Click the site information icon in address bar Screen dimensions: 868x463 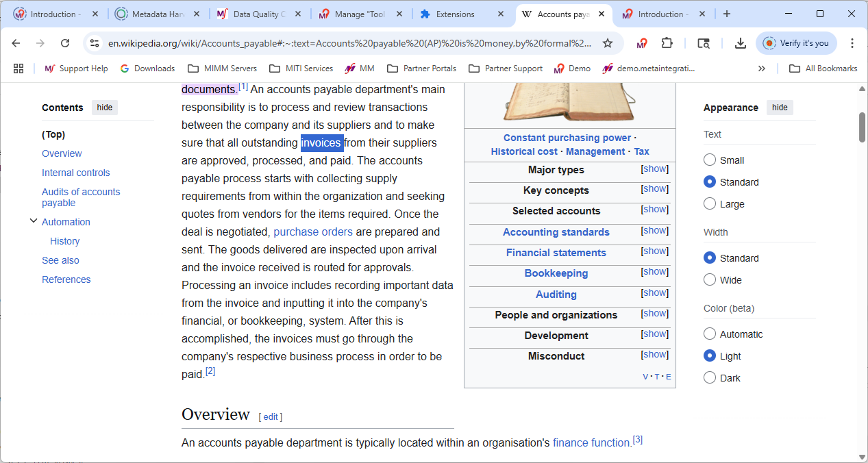(95, 43)
